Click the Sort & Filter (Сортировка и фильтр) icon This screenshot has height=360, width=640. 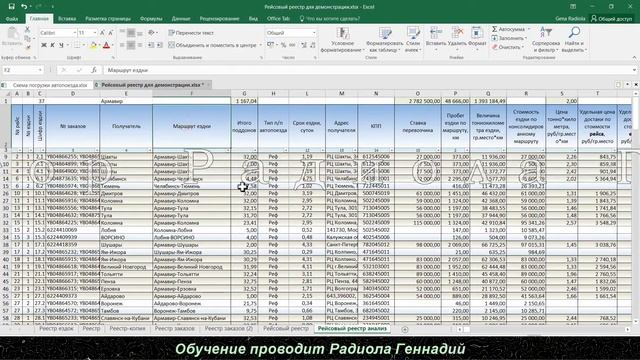(546, 33)
